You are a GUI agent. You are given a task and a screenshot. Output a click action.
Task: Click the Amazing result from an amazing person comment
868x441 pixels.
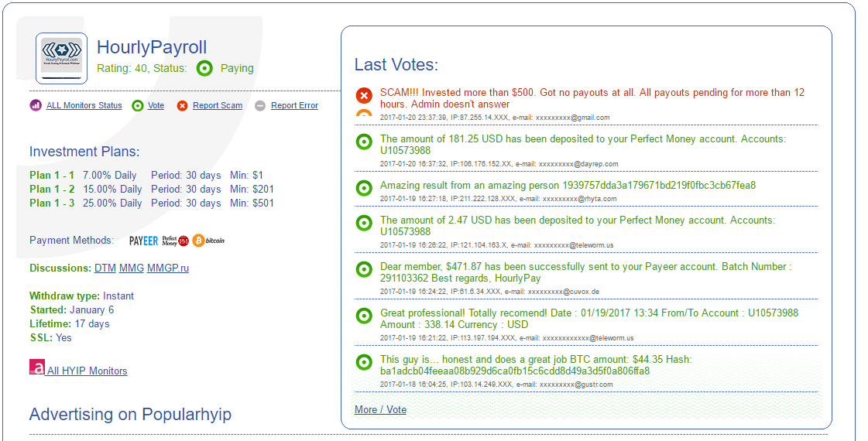(x=568, y=186)
